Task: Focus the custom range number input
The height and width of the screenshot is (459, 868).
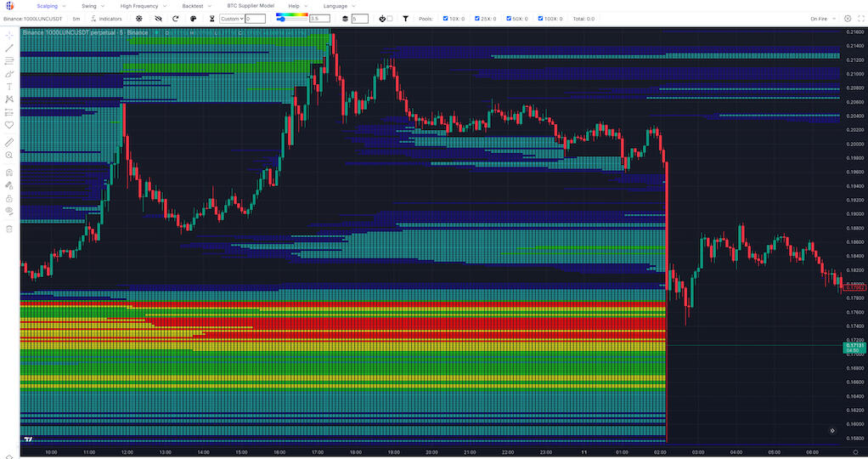Action: 255,19
